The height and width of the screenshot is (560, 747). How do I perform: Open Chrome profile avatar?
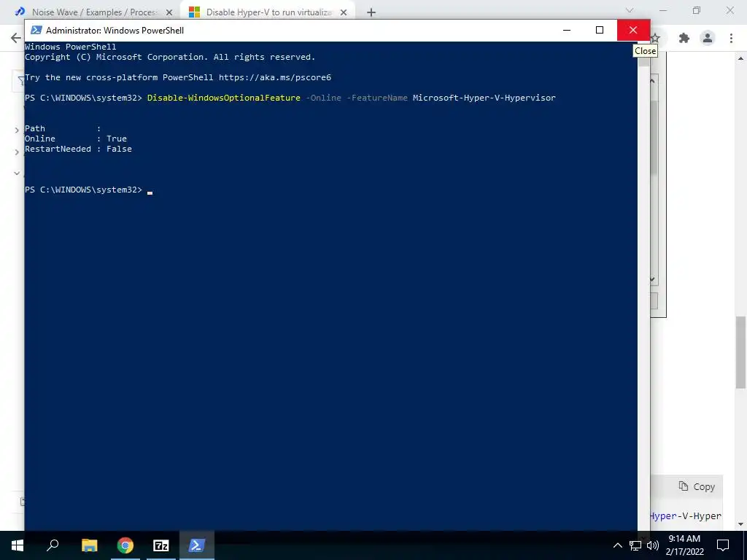click(708, 38)
